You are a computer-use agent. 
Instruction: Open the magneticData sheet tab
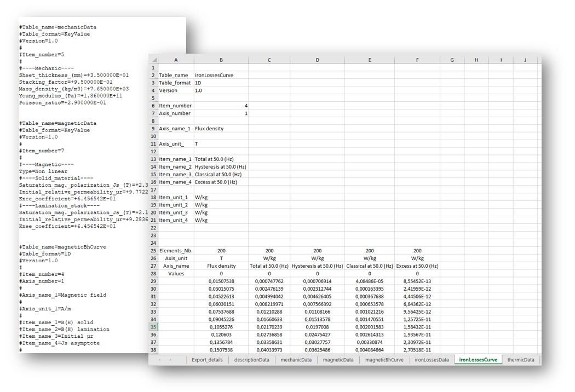click(338, 360)
